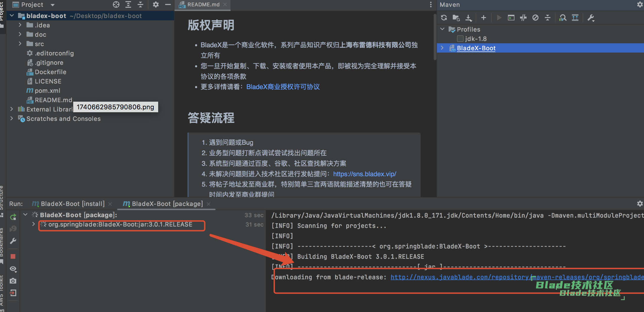The image size is (644, 312).
Task: Expand the doc folder
Action: (x=20, y=34)
